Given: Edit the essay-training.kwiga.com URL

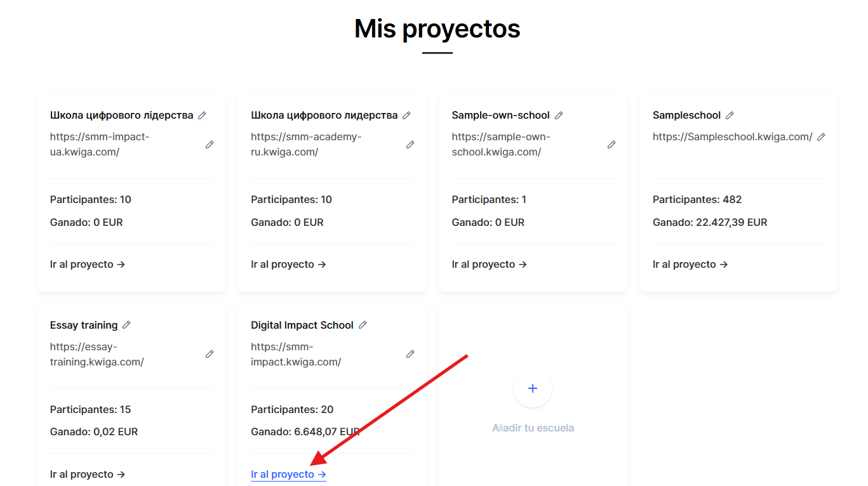Looking at the screenshot, I should pos(210,354).
